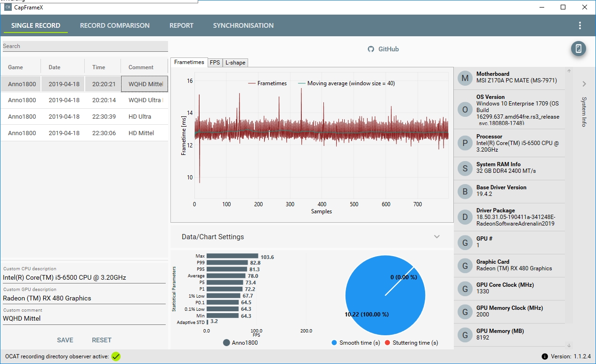Switch to the L-shape chart tab
Image resolution: width=596 pixels, height=364 pixels.
tap(235, 63)
